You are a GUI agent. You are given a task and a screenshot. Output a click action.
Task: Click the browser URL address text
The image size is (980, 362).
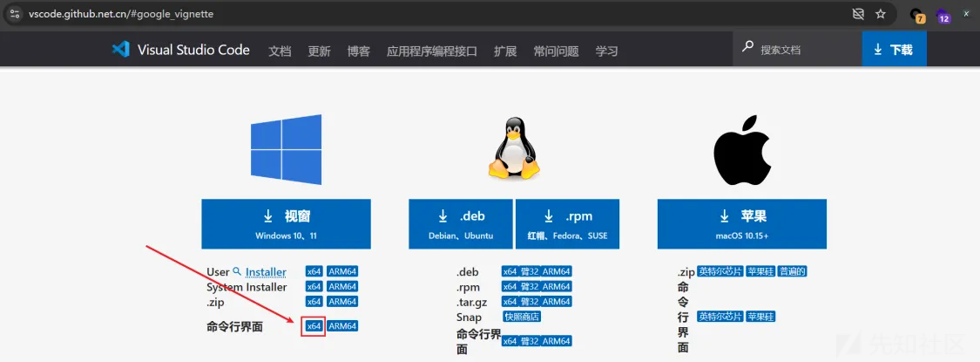point(121,14)
